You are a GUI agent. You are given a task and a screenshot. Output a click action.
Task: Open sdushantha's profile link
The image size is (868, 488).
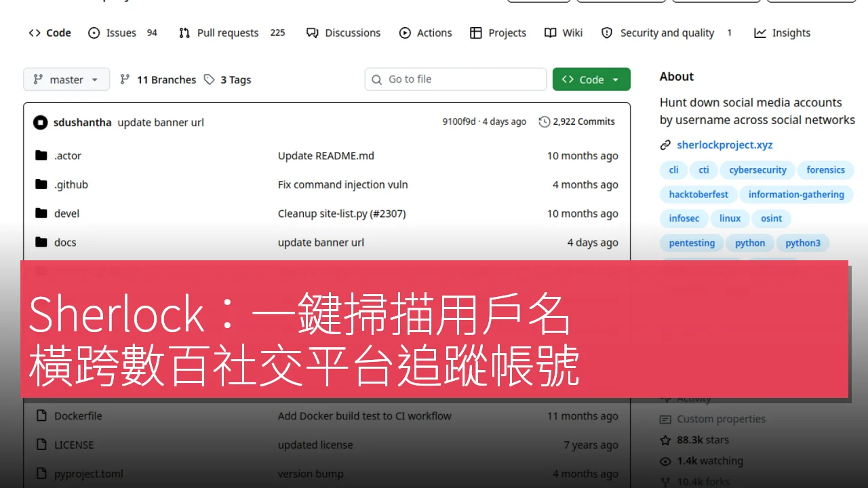82,122
